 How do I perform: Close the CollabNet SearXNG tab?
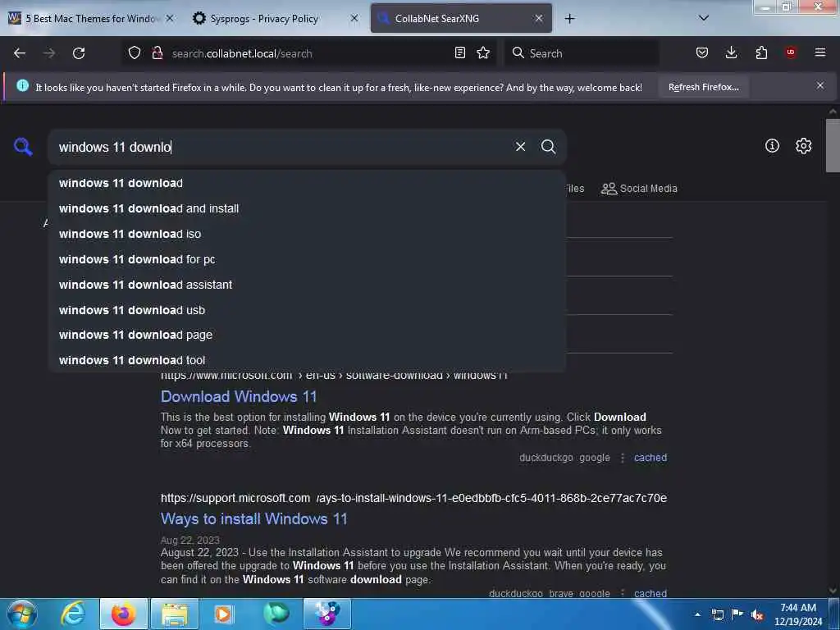tap(539, 18)
